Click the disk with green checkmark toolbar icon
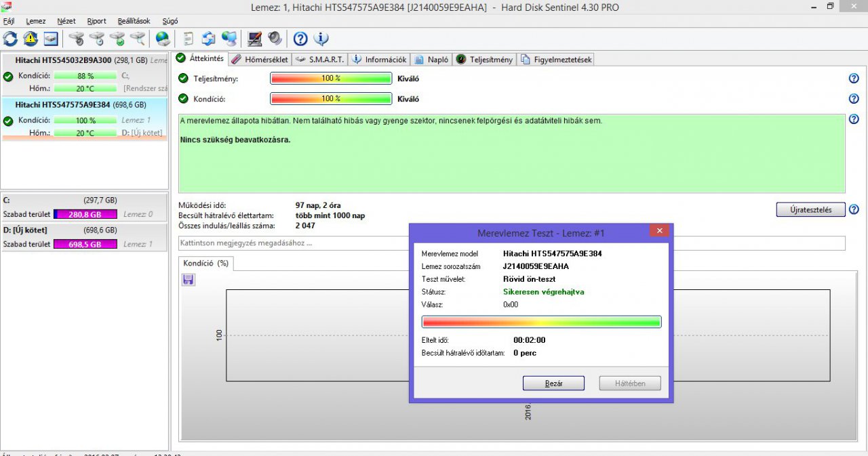Image resolution: width=868 pixels, height=456 pixels. [x=117, y=38]
